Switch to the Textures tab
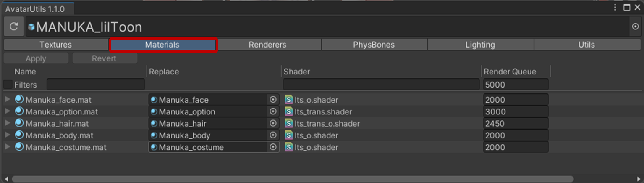644x183 pixels. pos(55,45)
